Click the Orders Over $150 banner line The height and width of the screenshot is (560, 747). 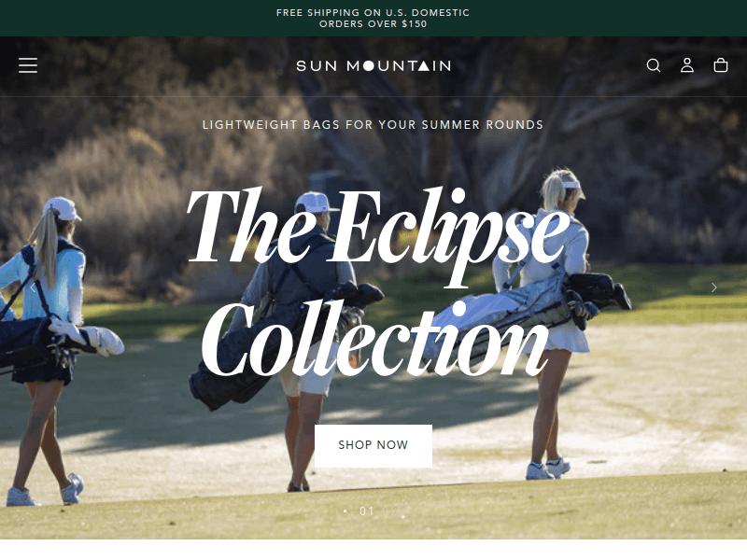[373, 24]
